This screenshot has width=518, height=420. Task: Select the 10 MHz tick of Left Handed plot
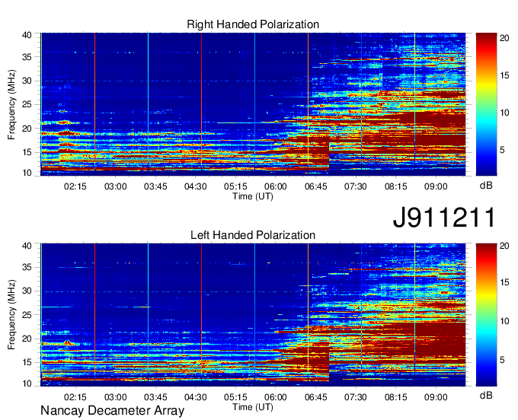(27, 383)
